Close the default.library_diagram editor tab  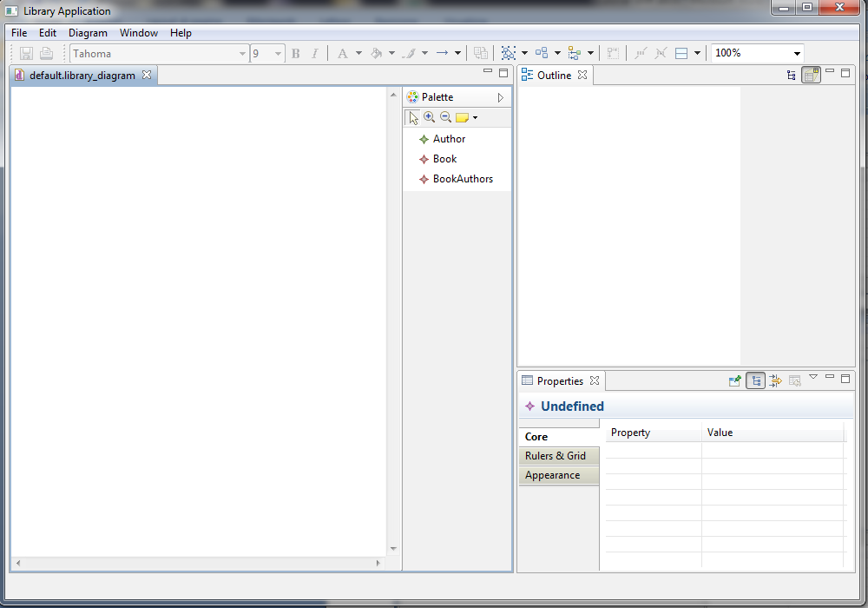pos(147,75)
